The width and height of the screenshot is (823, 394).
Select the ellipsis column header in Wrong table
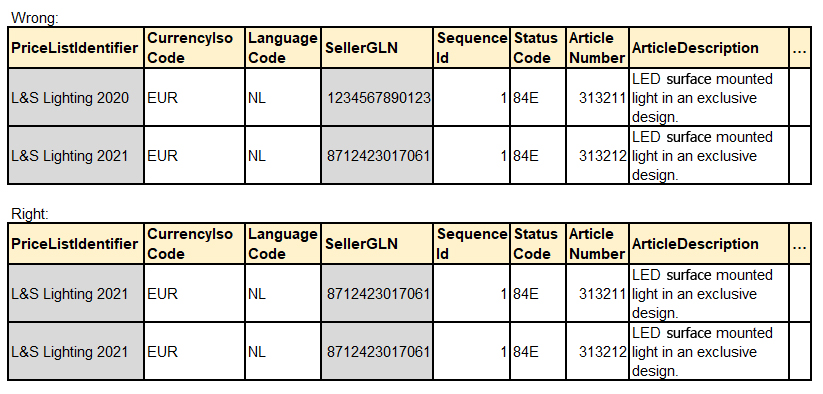[x=800, y=48]
